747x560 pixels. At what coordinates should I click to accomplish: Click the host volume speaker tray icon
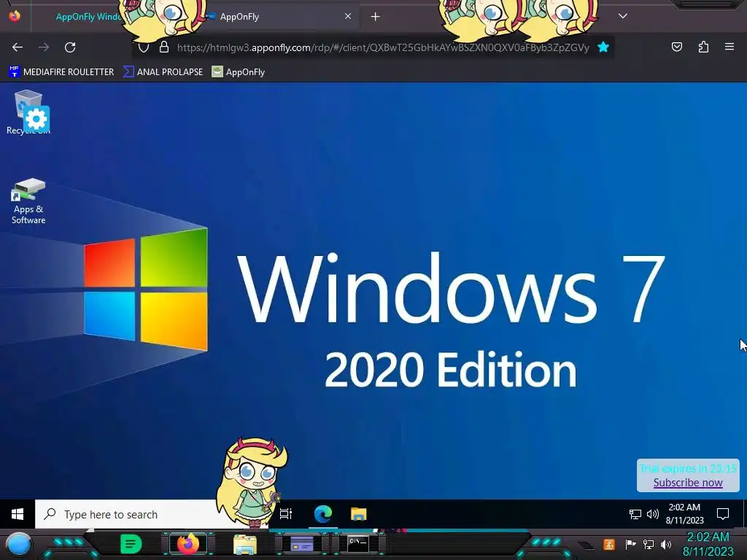(666, 544)
